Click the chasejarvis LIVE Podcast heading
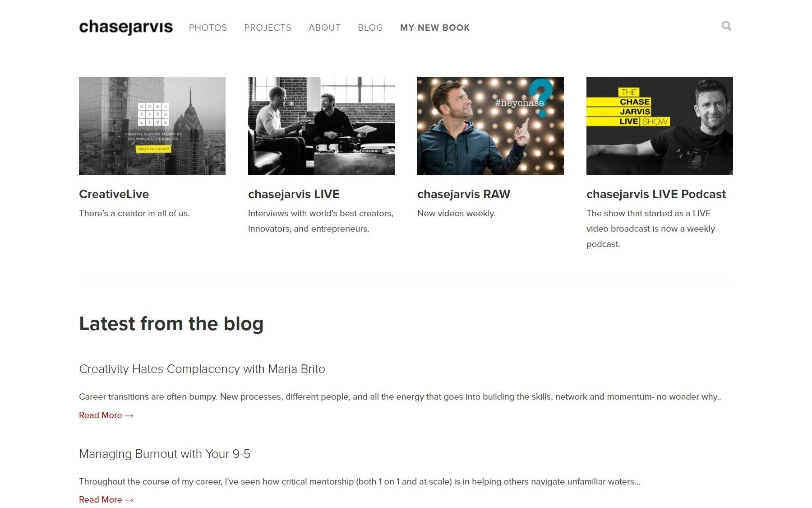 coord(656,194)
